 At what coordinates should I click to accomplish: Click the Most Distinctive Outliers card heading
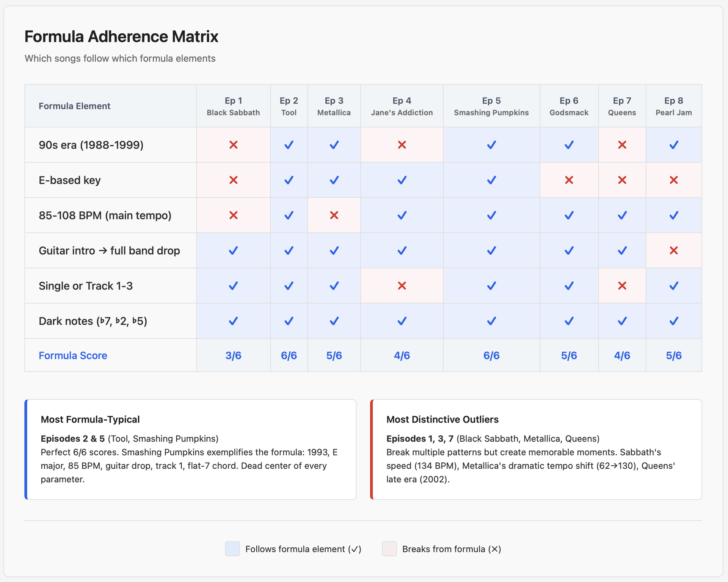pos(442,419)
